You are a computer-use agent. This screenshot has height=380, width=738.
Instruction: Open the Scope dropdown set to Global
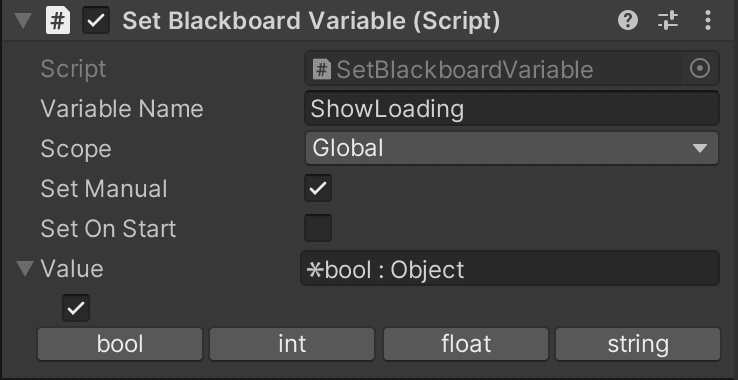click(512, 148)
